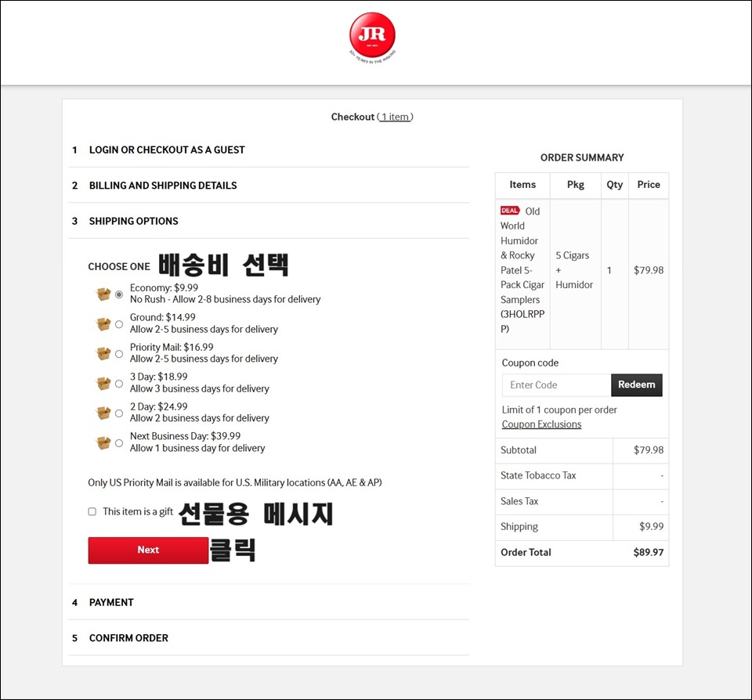The height and width of the screenshot is (700, 752).
Task: Select the Next Business Day $39.99 radio button
Action: click(x=119, y=443)
